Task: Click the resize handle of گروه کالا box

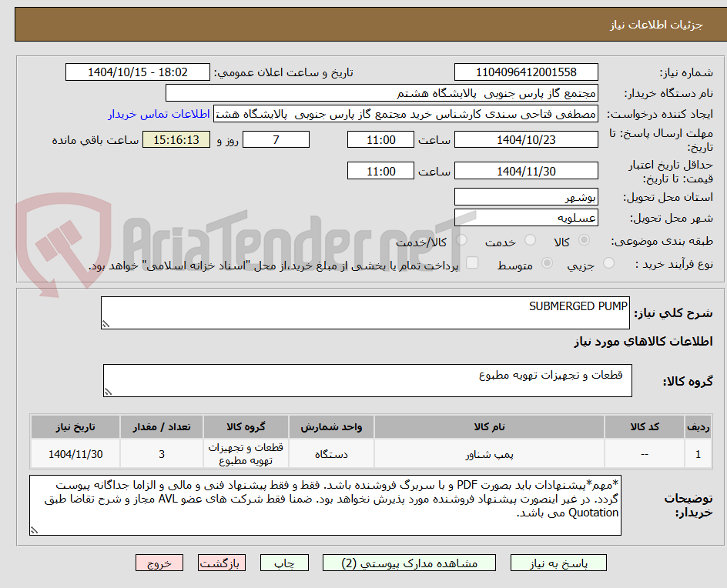Action: coord(108,392)
